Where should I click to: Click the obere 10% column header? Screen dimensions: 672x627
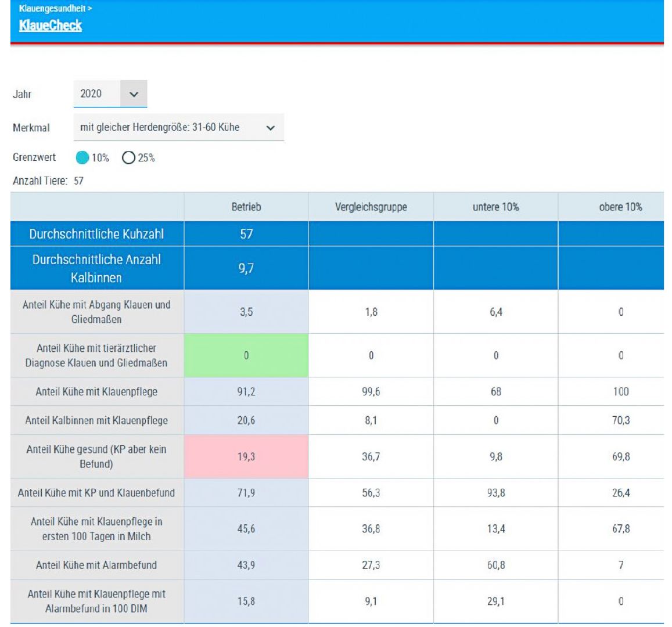[x=620, y=207]
